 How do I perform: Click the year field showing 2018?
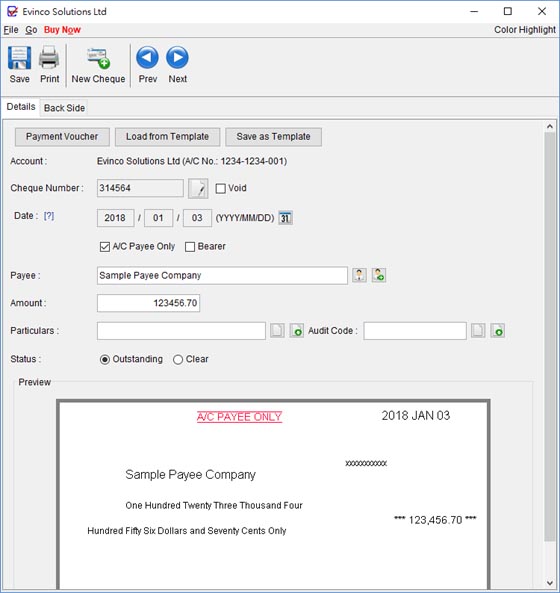point(115,218)
